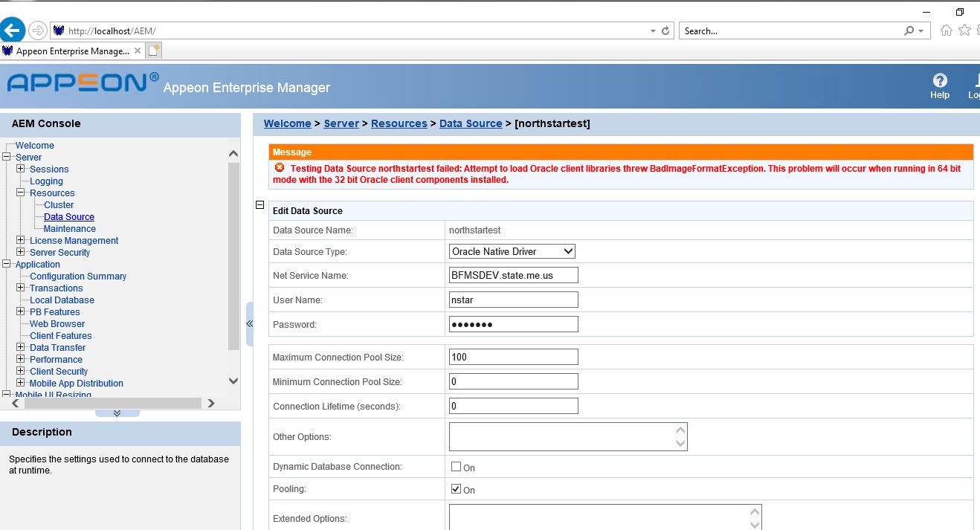Screen dimensions: 980x530
Task: Expand the Sessions tree node
Action: pos(21,169)
